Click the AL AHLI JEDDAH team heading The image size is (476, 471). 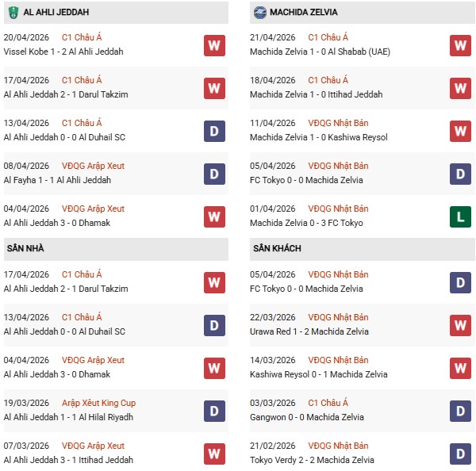[x=56, y=13]
